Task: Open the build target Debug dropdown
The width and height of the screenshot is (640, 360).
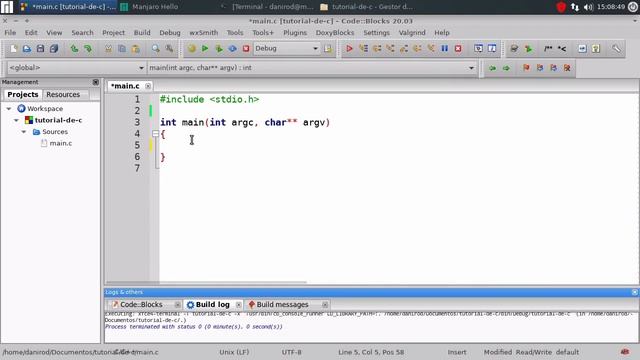Action: click(x=286, y=49)
